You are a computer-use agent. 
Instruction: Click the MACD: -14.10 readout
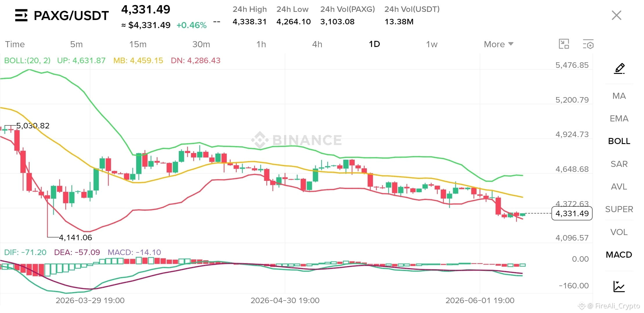(134, 252)
